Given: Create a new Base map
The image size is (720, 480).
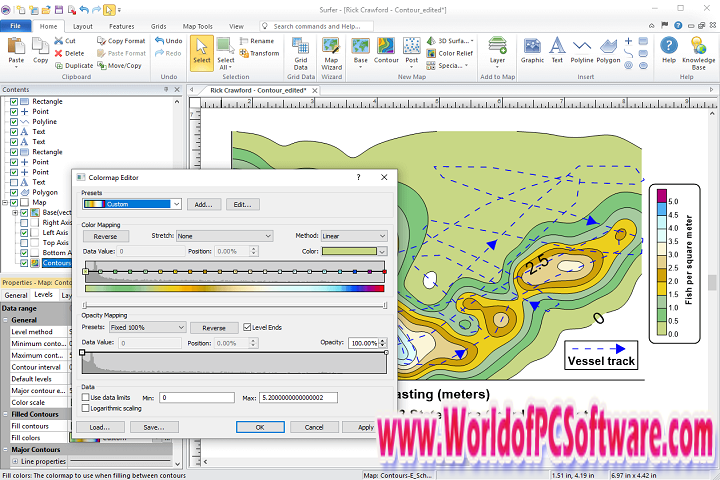Looking at the screenshot, I should pyautogui.click(x=360, y=51).
